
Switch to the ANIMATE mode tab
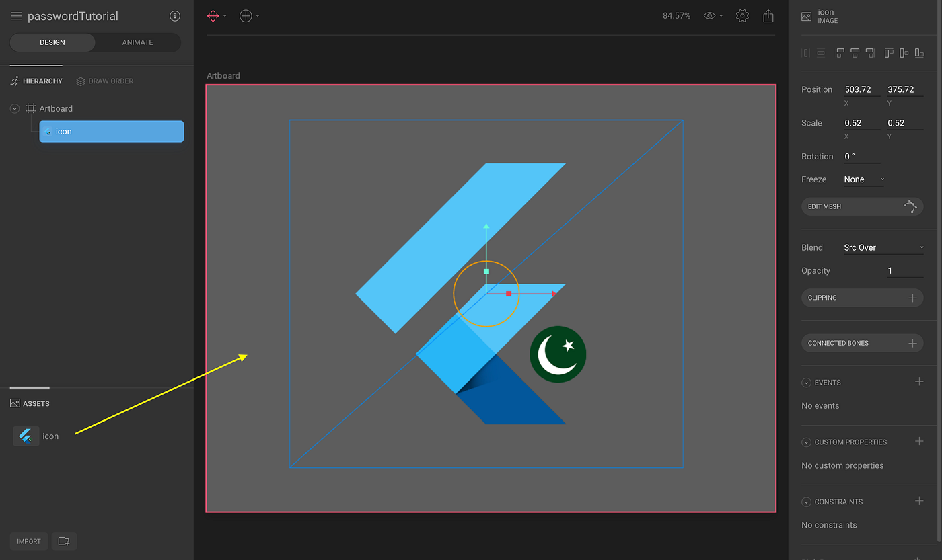(x=137, y=42)
